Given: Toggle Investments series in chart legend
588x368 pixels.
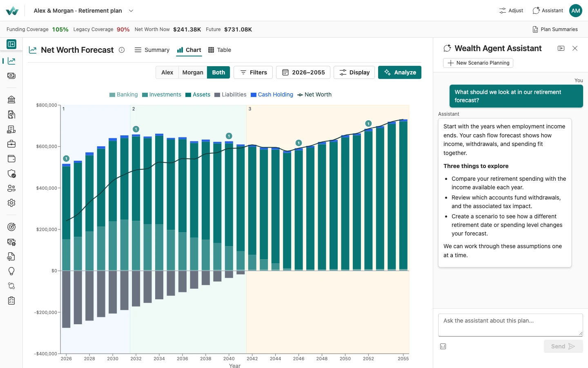Looking at the screenshot, I should 162,94.
